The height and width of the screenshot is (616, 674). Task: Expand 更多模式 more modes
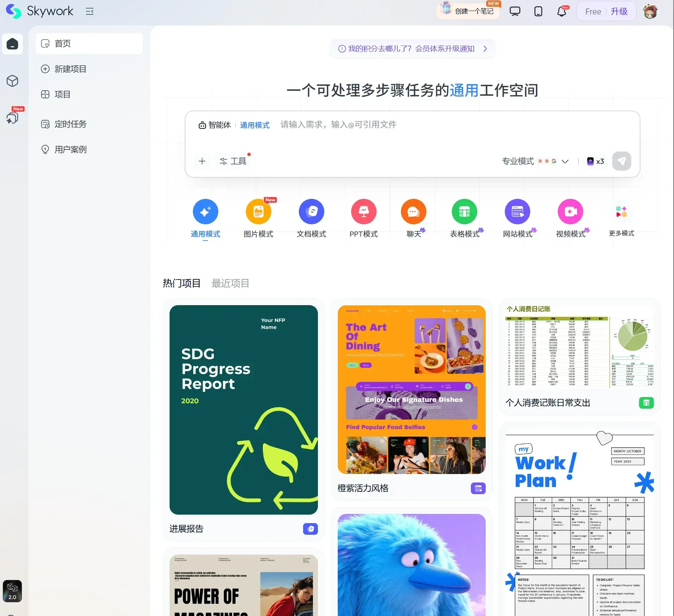[621, 212]
